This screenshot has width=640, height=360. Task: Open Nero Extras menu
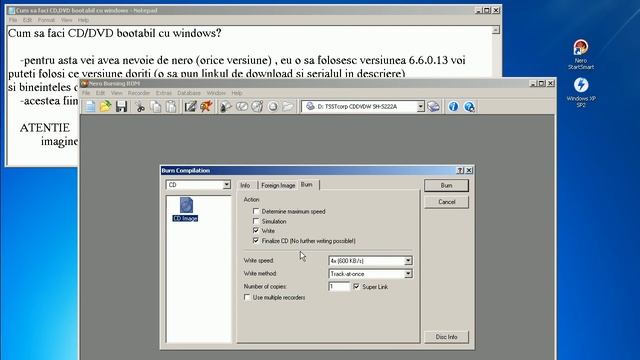164,93
